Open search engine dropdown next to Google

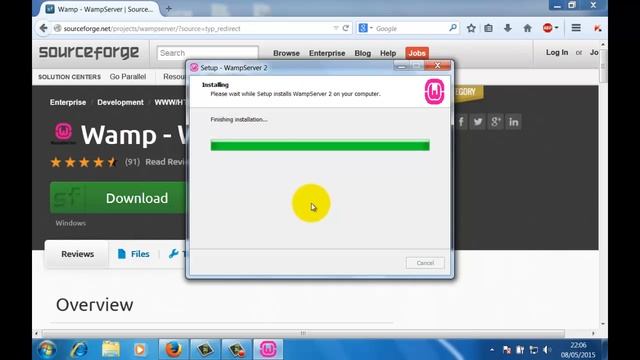[371, 28]
